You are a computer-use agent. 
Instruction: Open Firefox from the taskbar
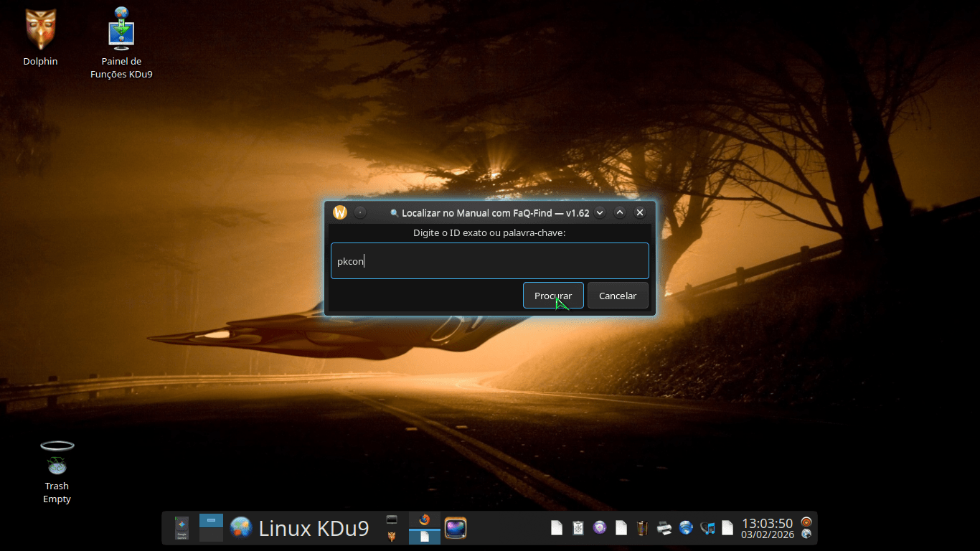point(424,520)
